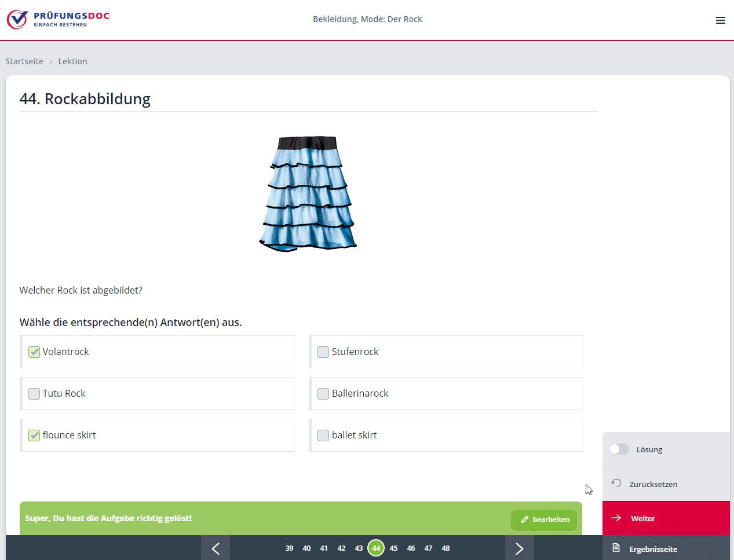Click the Zurücksetzen reset icon
Image resolution: width=734 pixels, height=560 pixels.
(x=616, y=484)
